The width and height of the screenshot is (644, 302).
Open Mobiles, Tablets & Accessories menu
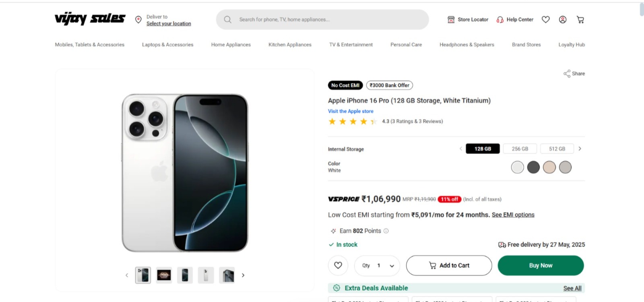(x=89, y=45)
